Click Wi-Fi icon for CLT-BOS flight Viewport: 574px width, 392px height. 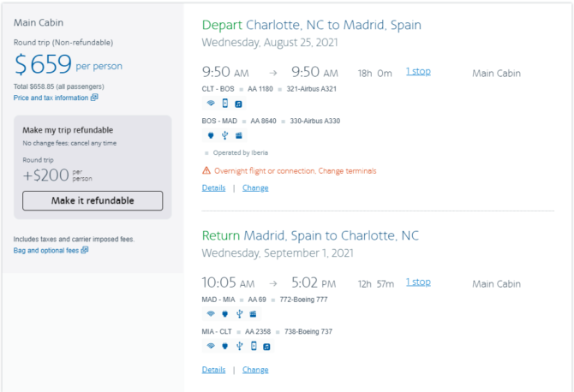coord(211,104)
